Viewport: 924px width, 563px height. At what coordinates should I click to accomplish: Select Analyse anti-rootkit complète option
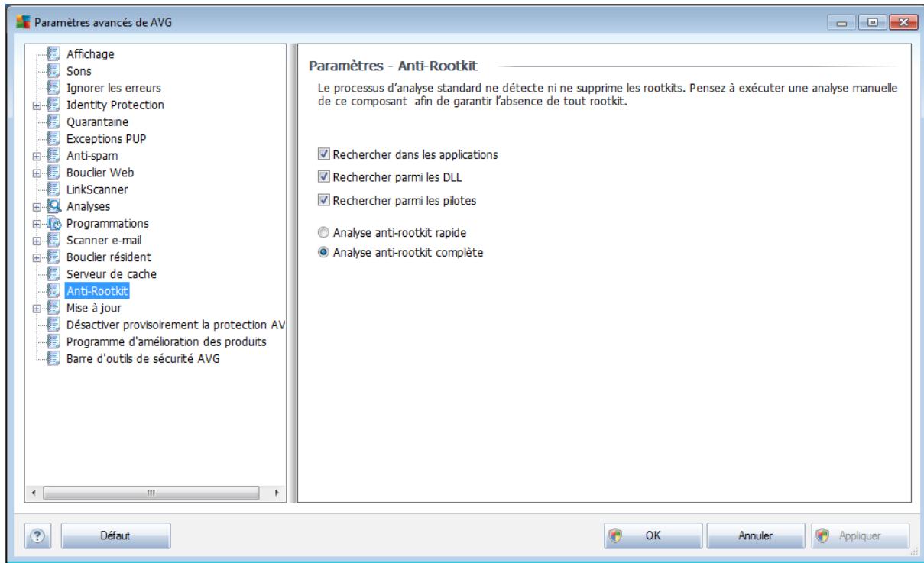324,254
